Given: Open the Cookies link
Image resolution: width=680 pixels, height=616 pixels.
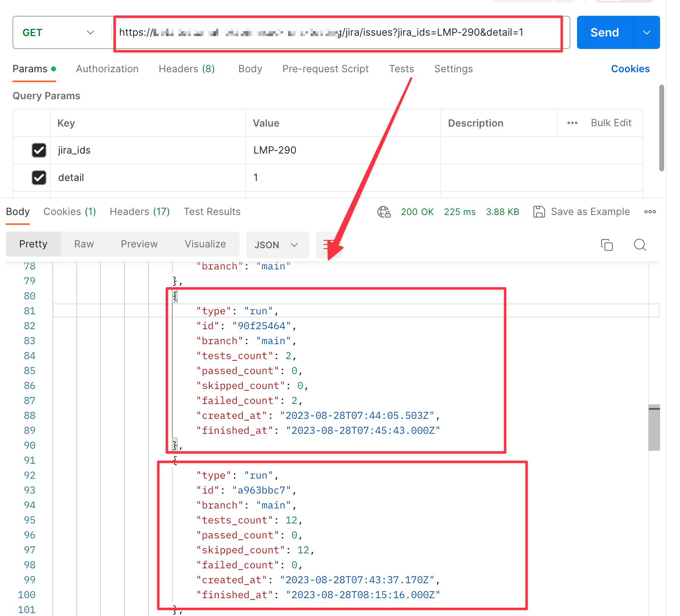Looking at the screenshot, I should pyautogui.click(x=630, y=69).
